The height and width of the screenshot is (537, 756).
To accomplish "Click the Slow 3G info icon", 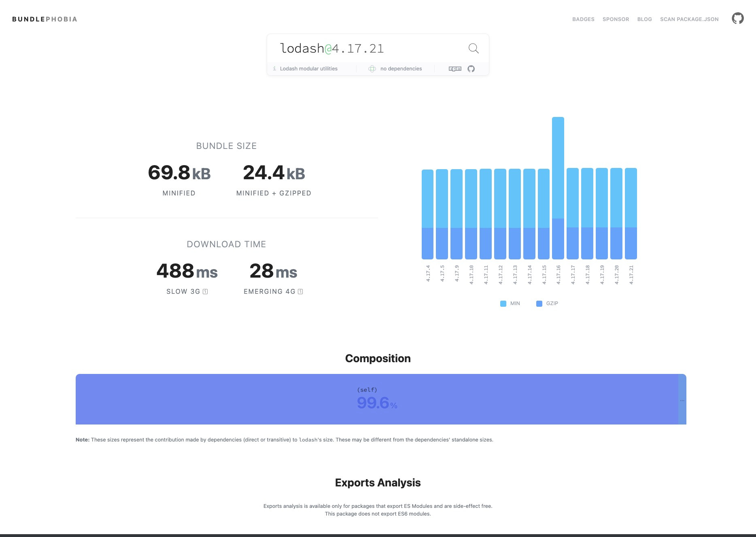I will tap(205, 292).
